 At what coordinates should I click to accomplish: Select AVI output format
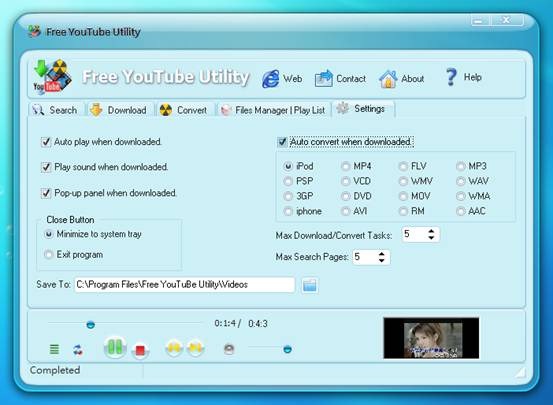pos(345,211)
